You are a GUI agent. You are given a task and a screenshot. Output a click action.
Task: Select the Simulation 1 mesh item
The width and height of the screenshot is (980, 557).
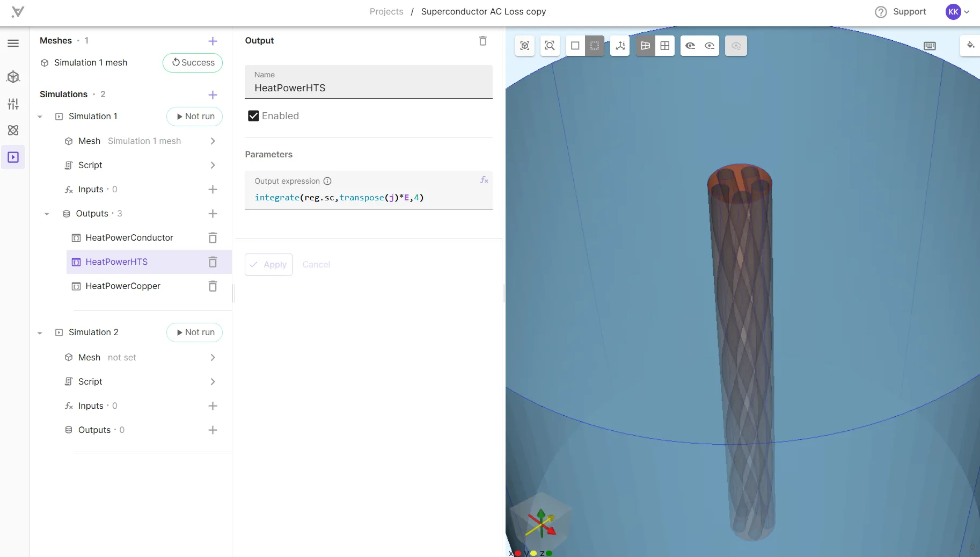coord(91,62)
